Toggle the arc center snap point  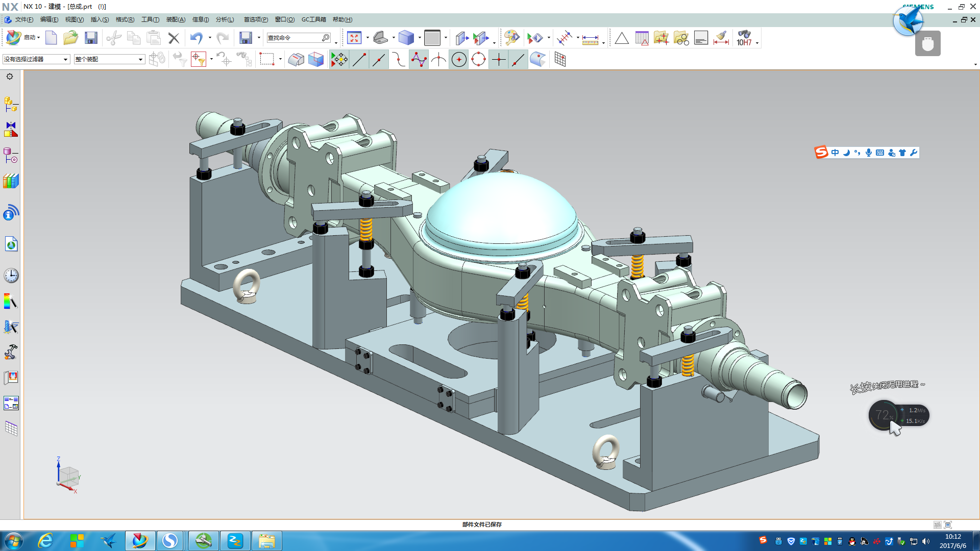click(459, 60)
